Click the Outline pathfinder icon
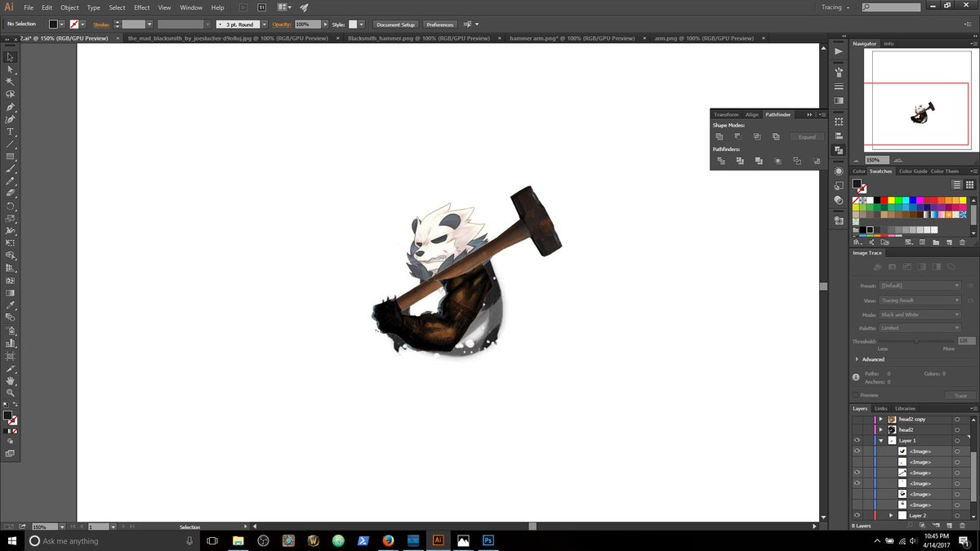 click(x=797, y=161)
